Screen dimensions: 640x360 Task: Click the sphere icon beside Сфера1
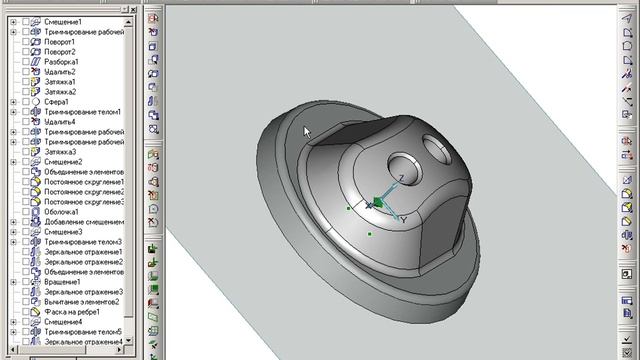(x=36, y=102)
